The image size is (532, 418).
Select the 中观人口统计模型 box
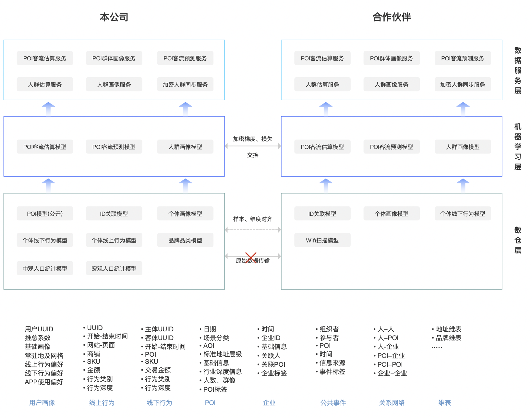coord(45,268)
